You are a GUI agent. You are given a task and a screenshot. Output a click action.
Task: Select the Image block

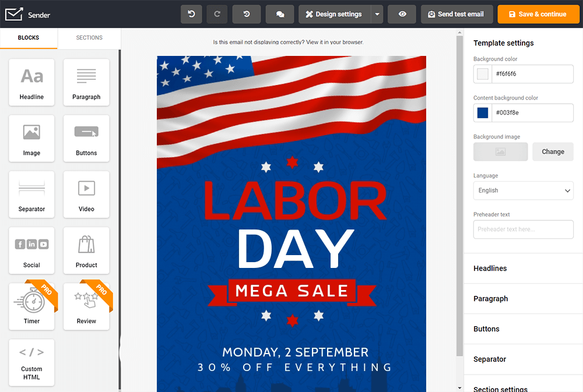31,138
